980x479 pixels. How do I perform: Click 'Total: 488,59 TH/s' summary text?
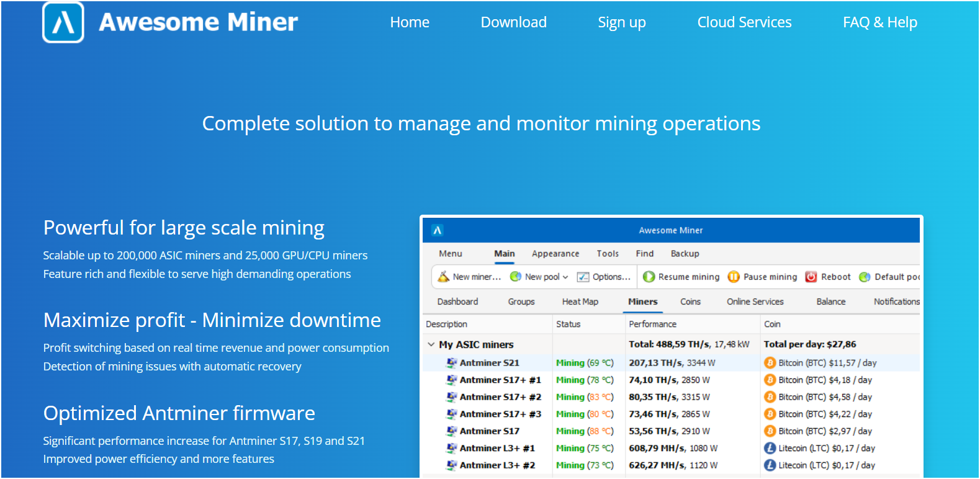[669, 344]
